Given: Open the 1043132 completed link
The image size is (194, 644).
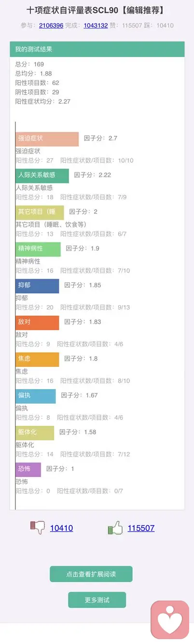Looking at the screenshot, I should pyautogui.click(x=96, y=25).
